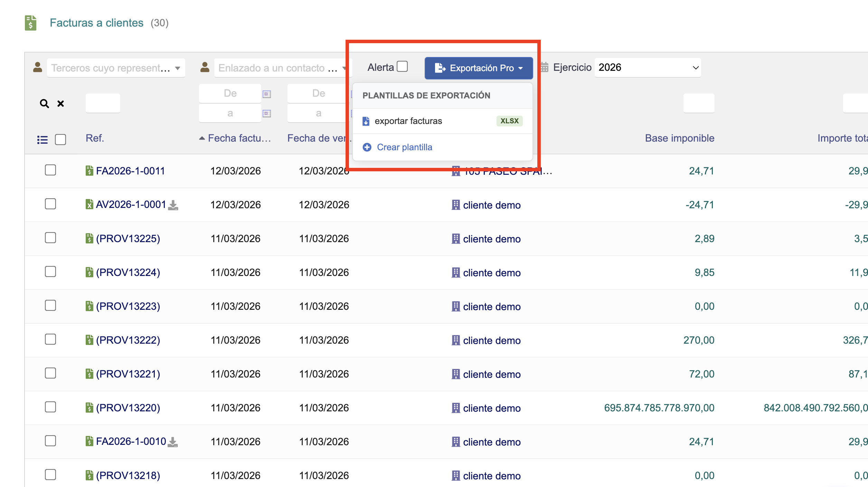This screenshot has height=487, width=868.
Task: Click the download icon next to FA2026-1-0010
Action: tap(173, 442)
